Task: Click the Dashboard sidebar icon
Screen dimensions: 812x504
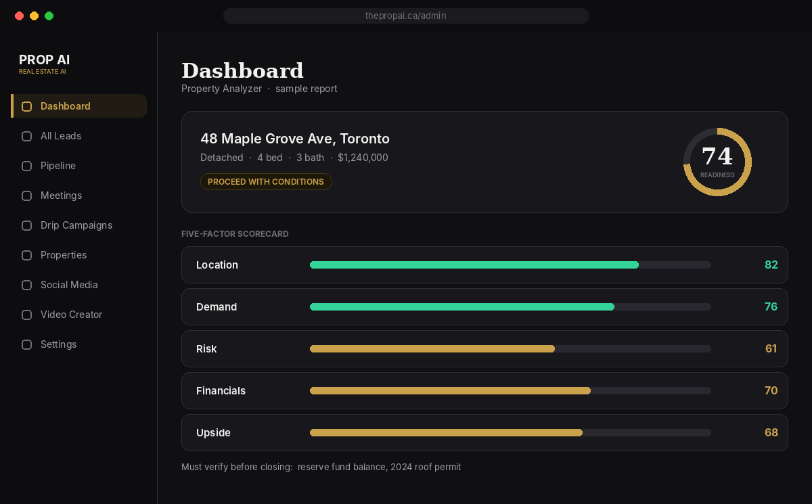Action: point(27,106)
